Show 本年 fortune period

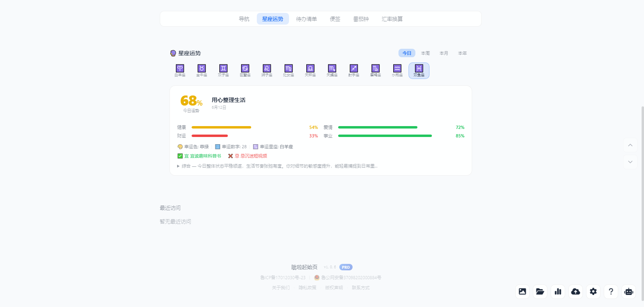(x=462, y=53)
